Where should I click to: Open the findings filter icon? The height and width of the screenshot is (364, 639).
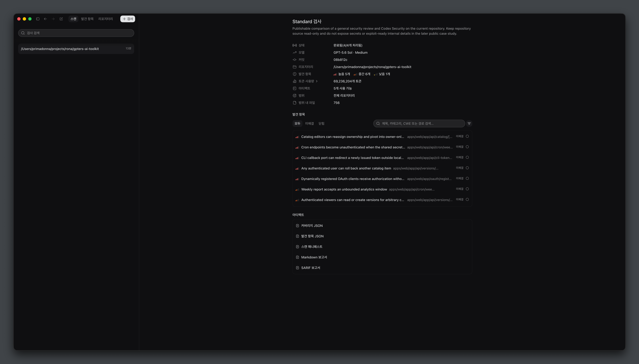[x=469, y=124]
